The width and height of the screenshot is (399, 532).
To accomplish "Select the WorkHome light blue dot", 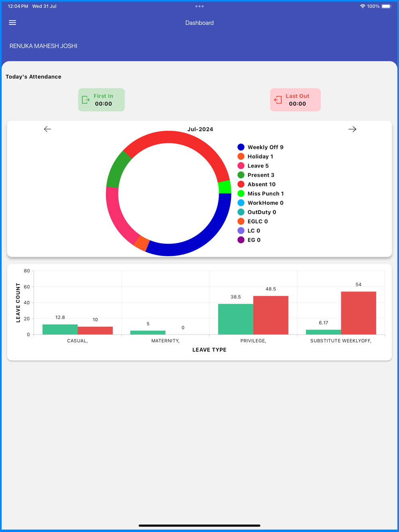I will [x=241, y=203].
